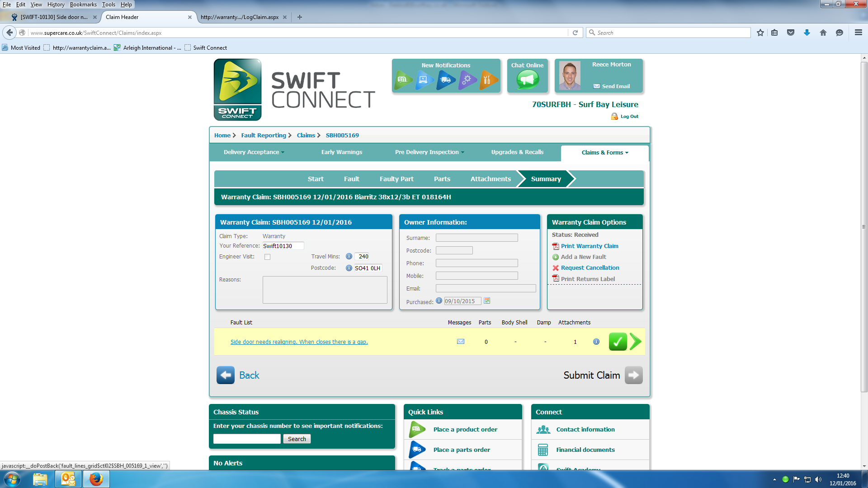Open the Claims & Forms dropdown

point(604,153)
